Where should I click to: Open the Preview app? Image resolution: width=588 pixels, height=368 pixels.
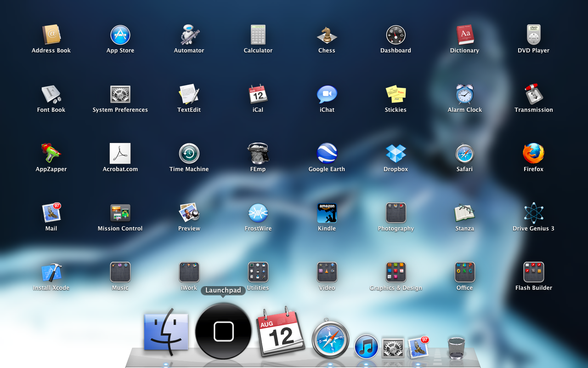[189, 213]
